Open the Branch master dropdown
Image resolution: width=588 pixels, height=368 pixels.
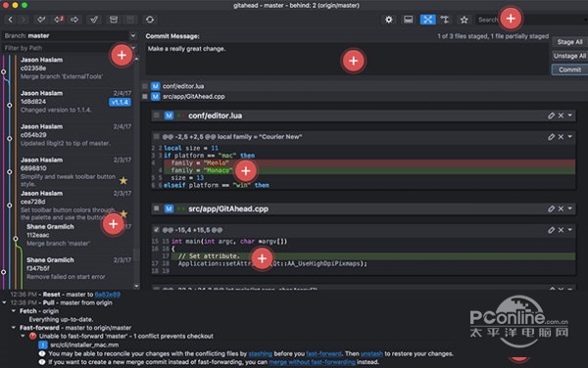(132, 35)
